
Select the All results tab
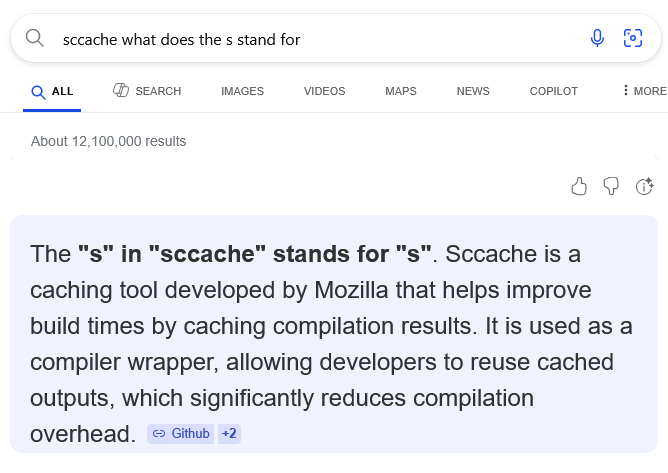[53, 91]
